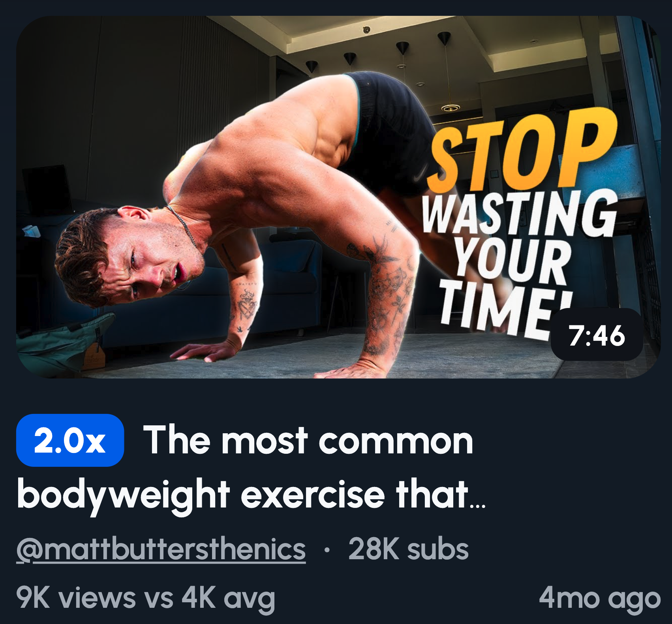Click the blue 2.0x outlier score badge
Viewport: 672px width, 624px height.
click(x=70, y=440)
